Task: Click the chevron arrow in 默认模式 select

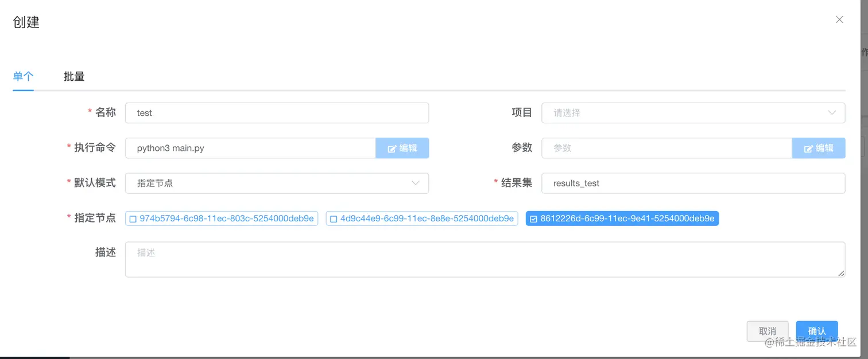Action: tap(416, 184)
